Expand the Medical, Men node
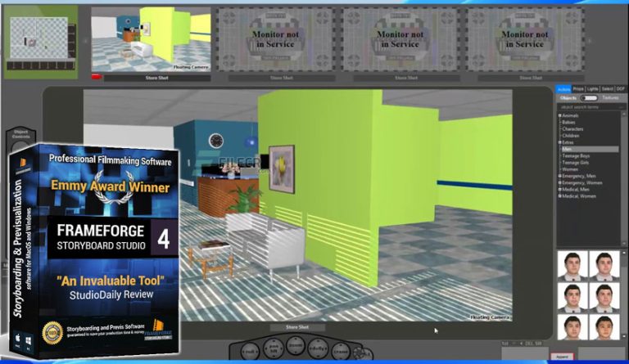Image resolution: width=629 pixels, height=364 pixels. pos(559,190)
